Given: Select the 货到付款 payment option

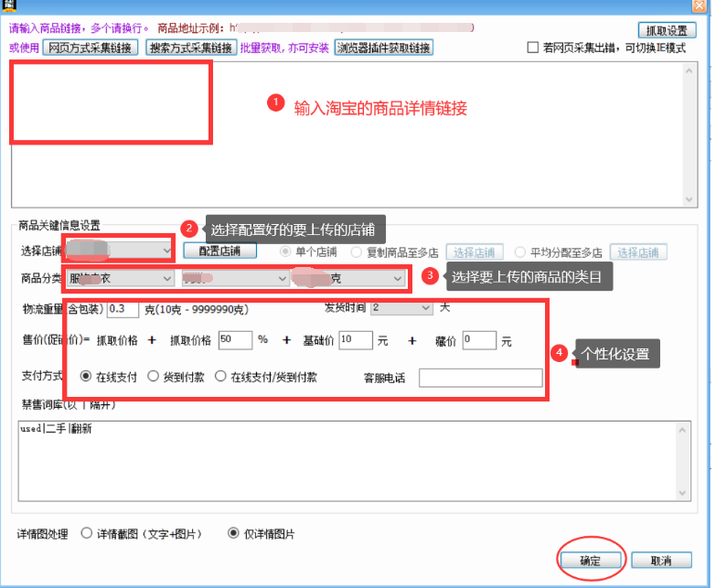Looking at the screenshot, I should tap(153, 376).
